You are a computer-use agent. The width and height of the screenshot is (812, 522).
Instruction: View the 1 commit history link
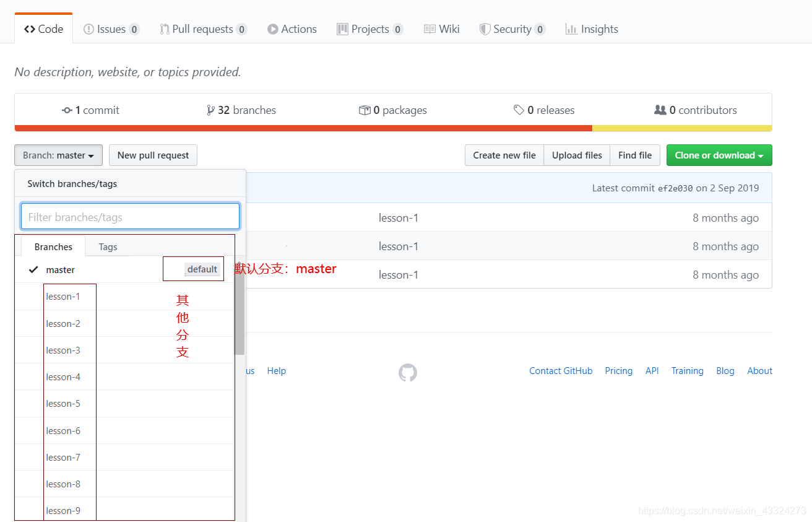pos(90,110)
